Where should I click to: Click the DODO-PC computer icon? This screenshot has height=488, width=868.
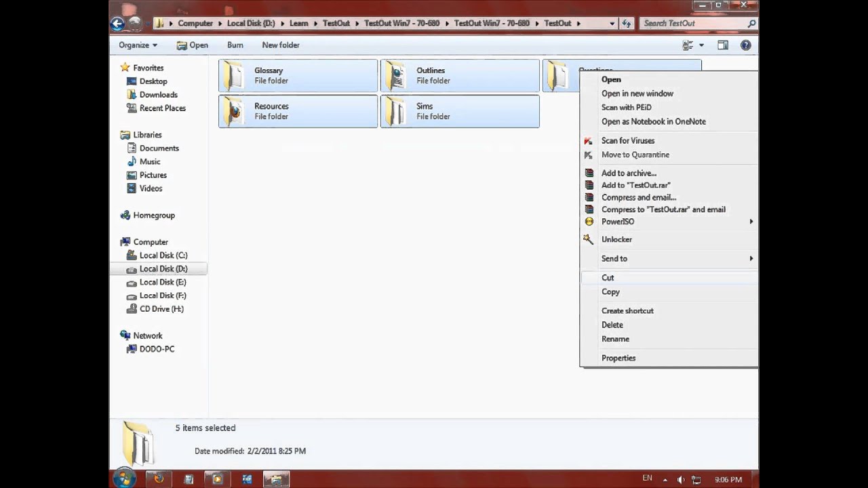[x=132, y=349]
